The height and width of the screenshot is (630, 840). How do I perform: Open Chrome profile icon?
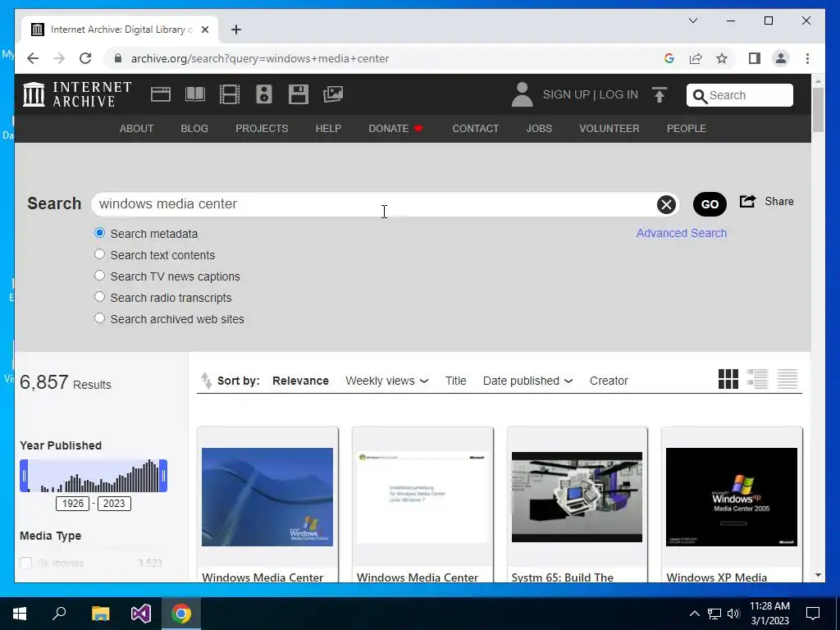click(781, 58)
